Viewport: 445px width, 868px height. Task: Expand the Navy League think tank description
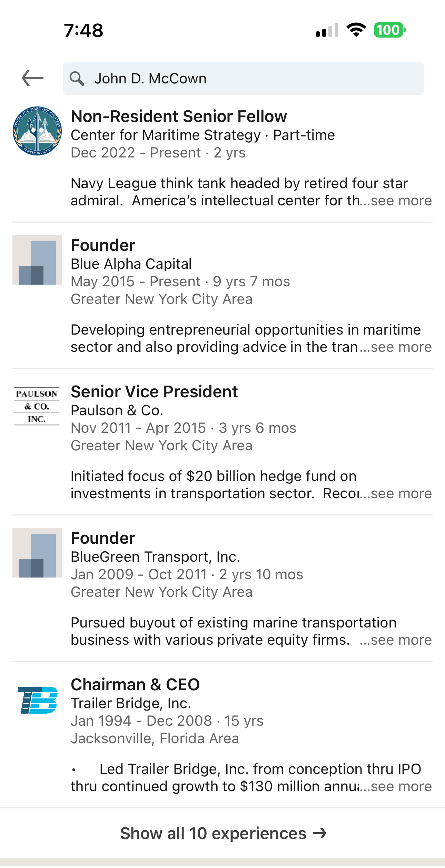(x=401, y=201)
